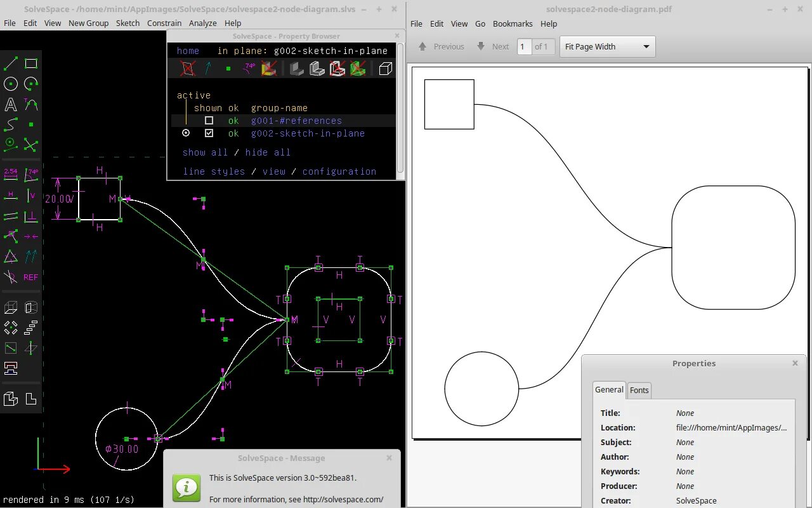
Task: Select the bezier spline tool
Action: point(11,124)
